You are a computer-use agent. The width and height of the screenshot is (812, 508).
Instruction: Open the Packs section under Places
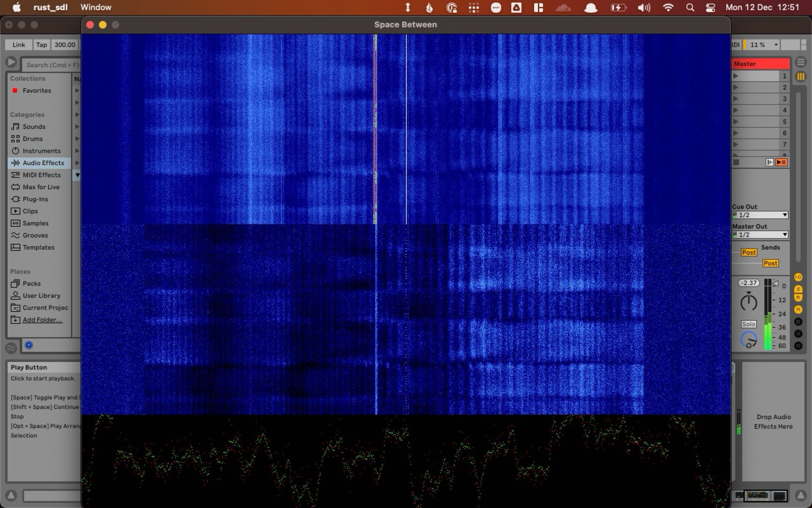coord(31,284)
